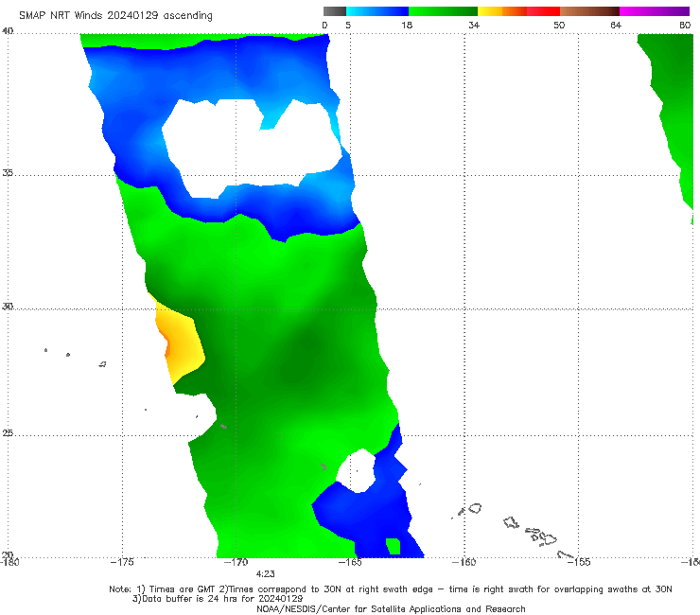
Task: Click the latitude label '35'
Action: [8, 172]
